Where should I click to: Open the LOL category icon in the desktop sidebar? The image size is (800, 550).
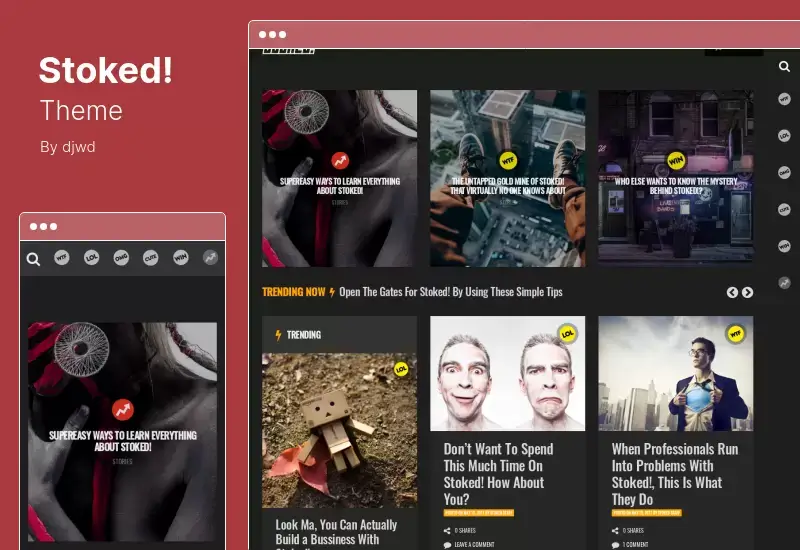784,136
